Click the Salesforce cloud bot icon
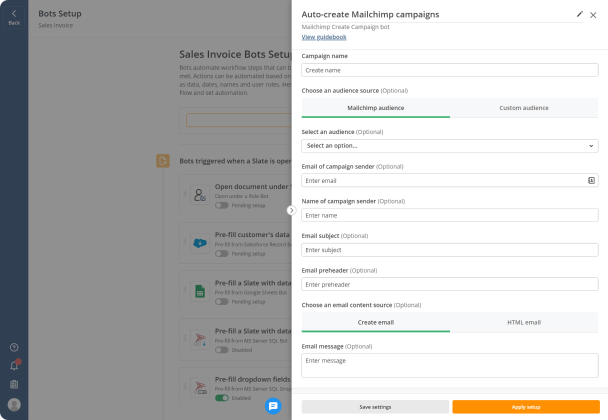Image resolution: width=608 pixels, height=420 pixels. click(200, 243)
